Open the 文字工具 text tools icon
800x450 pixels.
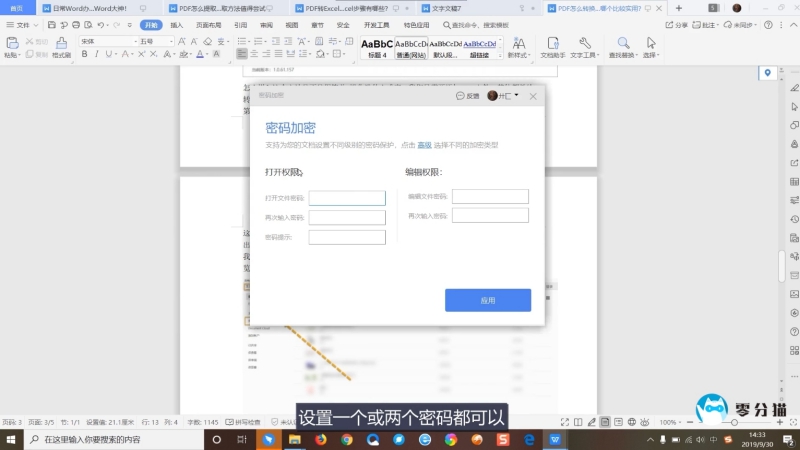pyautogui.click(x=586, y=47)
